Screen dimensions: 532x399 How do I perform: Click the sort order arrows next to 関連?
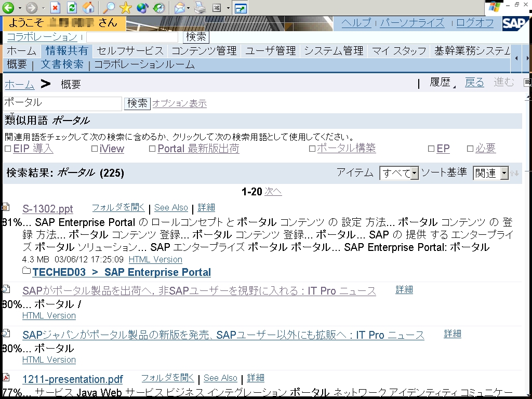click(x=514, y=174)
